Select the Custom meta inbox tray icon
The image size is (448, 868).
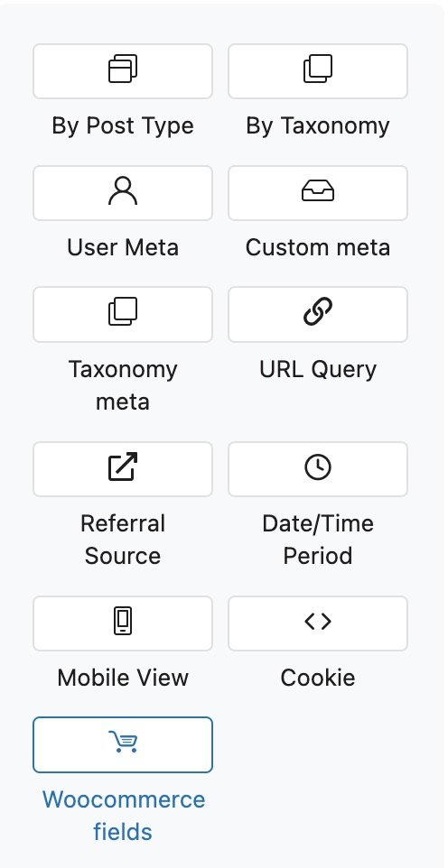pos(318,191)
